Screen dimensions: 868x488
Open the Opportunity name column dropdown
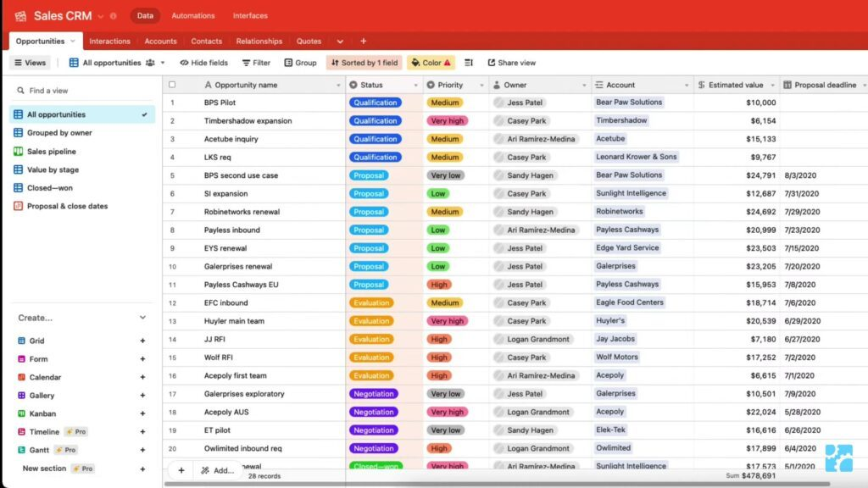coord(337,86)
